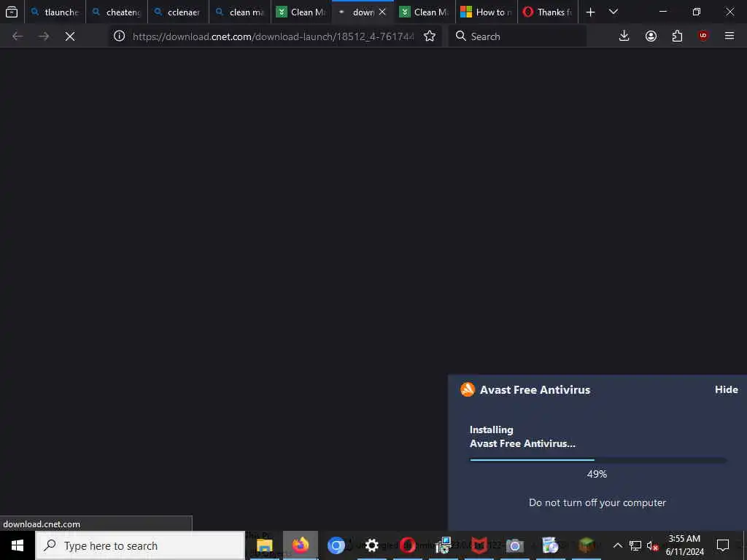Open the Firefox View button
Image resolution: width=747 pixels, height=560 pixels.
coord(12,12)
